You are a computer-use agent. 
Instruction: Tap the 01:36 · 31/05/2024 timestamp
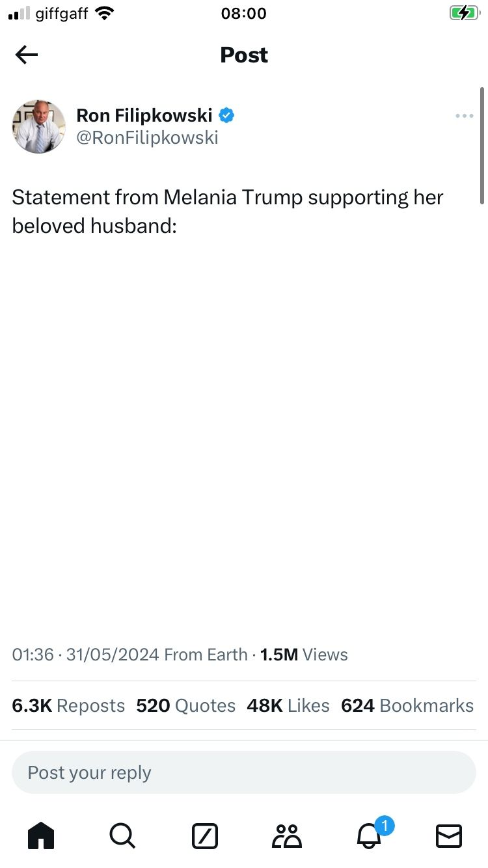click(x=85, y=655)
